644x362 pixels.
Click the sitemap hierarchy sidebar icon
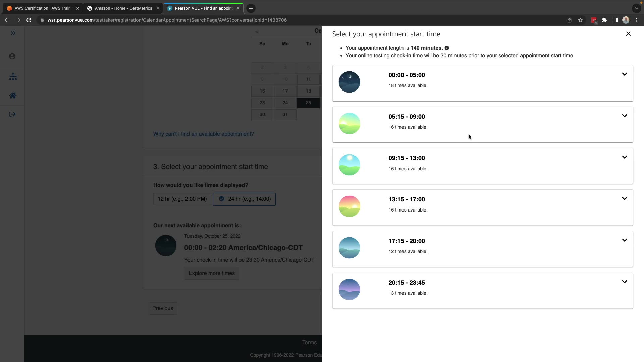(x=13, y=77)
